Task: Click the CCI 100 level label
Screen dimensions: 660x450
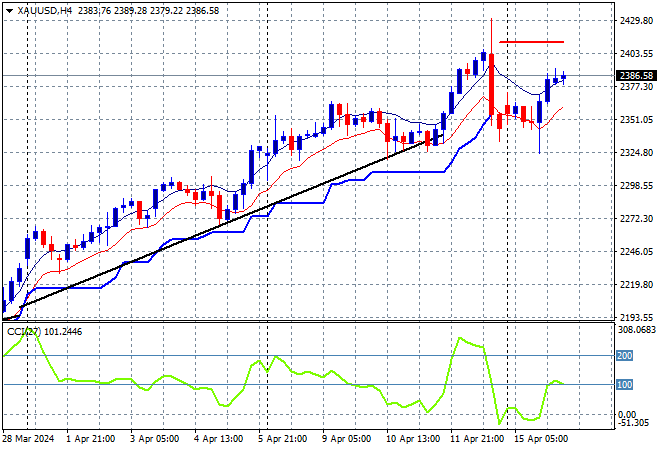Action: pos(624,384)
